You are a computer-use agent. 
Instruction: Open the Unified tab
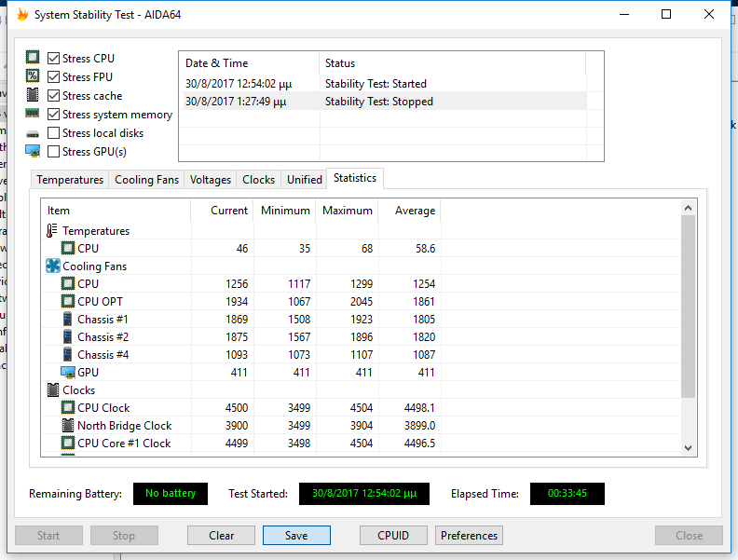pos(305,180)
